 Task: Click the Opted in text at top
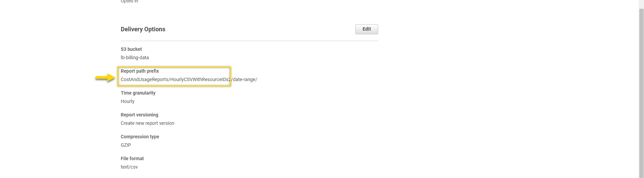click(x=129, y=1)
